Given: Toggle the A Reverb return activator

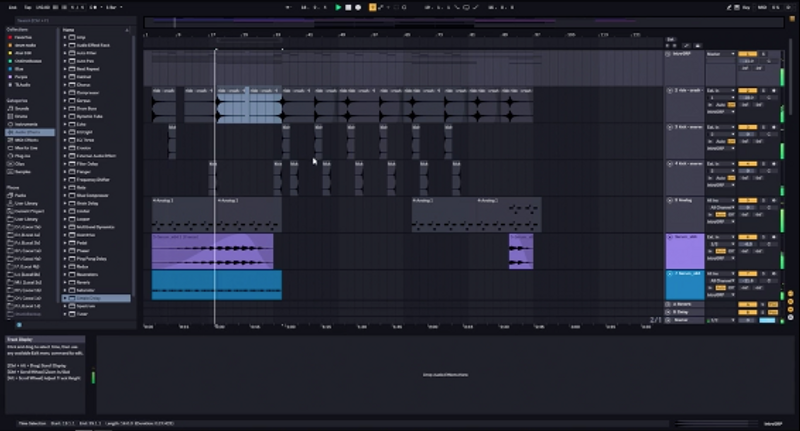Looking at the screenshot, I should [x=747, y=305].
